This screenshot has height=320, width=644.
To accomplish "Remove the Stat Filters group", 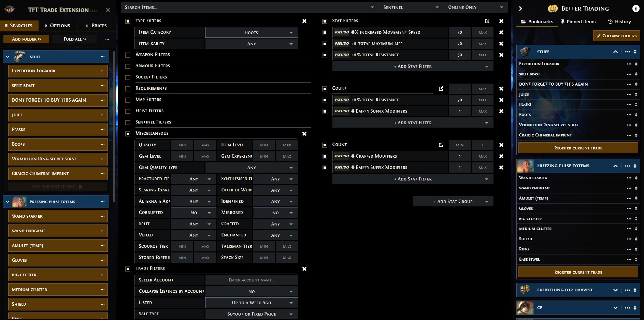I will tap(501, 21).
